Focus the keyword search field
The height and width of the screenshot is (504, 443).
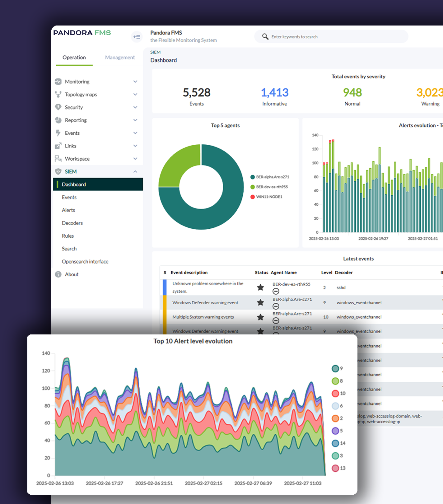[x=331, y=37]
